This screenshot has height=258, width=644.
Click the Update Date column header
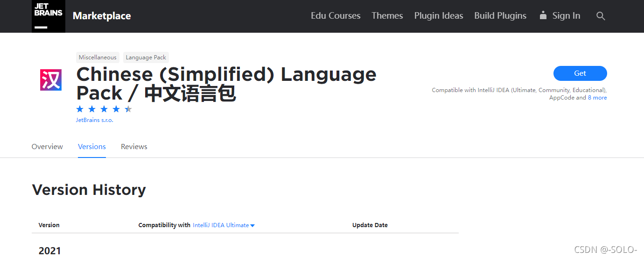point(370,225)
